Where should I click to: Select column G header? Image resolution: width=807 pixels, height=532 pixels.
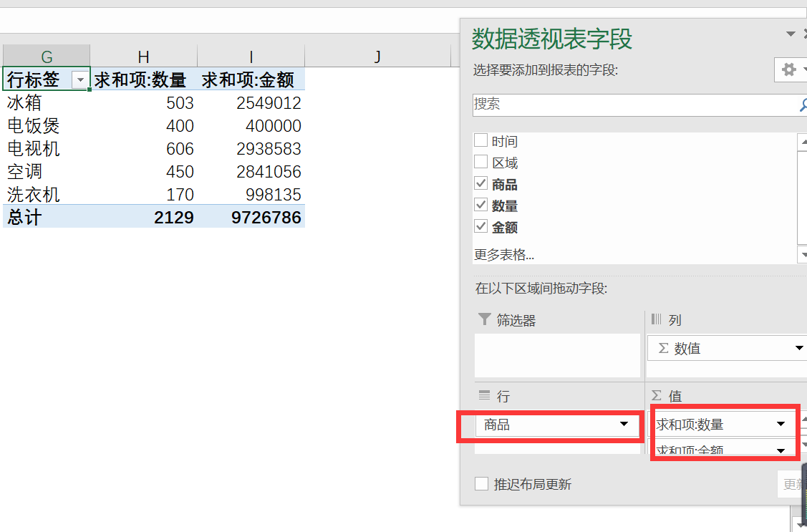click(47, 56)
